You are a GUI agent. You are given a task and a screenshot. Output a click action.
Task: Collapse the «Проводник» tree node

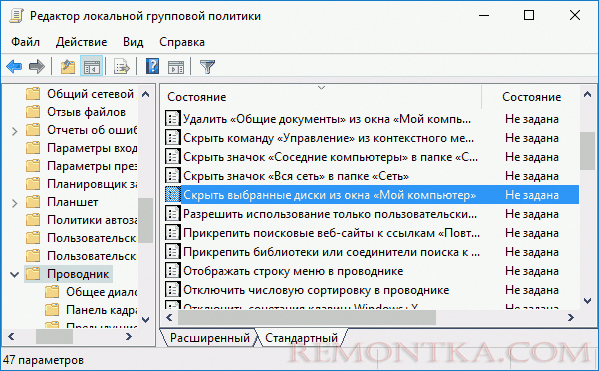15,274
